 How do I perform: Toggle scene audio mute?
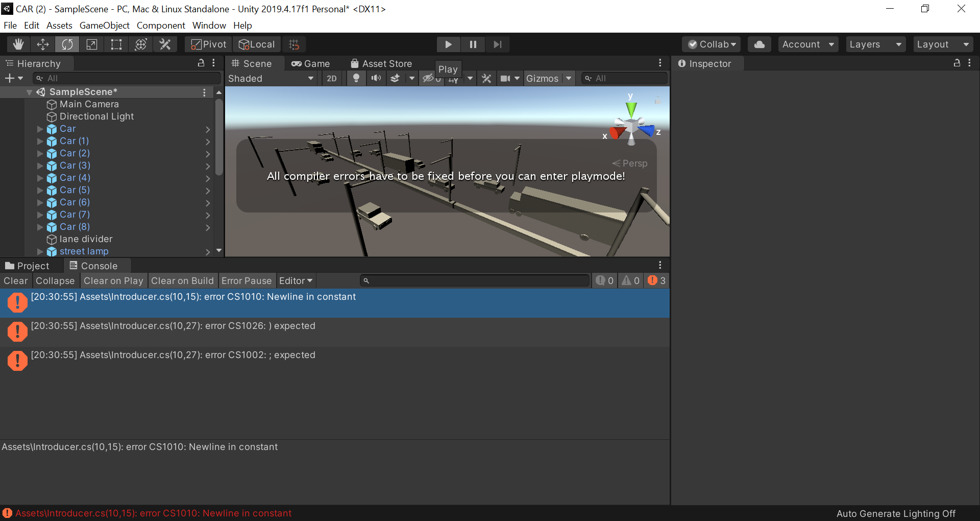click(376, 78)
